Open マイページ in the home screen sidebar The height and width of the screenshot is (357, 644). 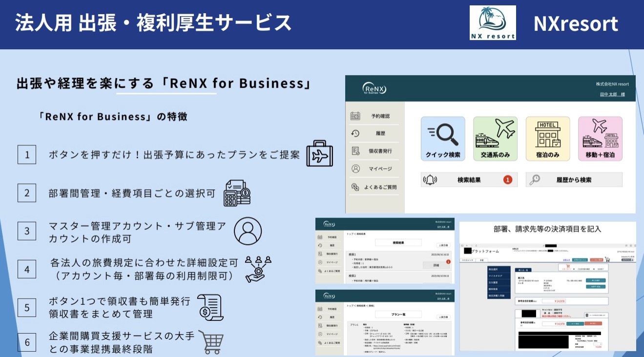click(374, 169)
